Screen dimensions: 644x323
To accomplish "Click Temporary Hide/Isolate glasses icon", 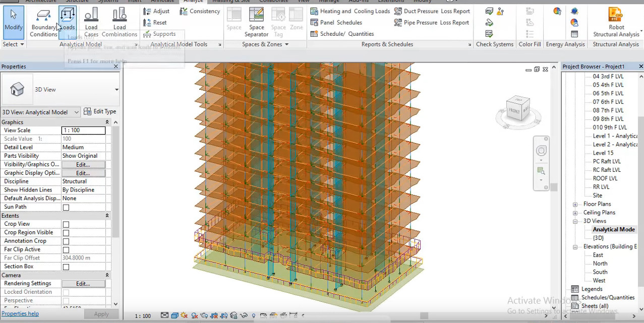I will (x=244, y=315).
